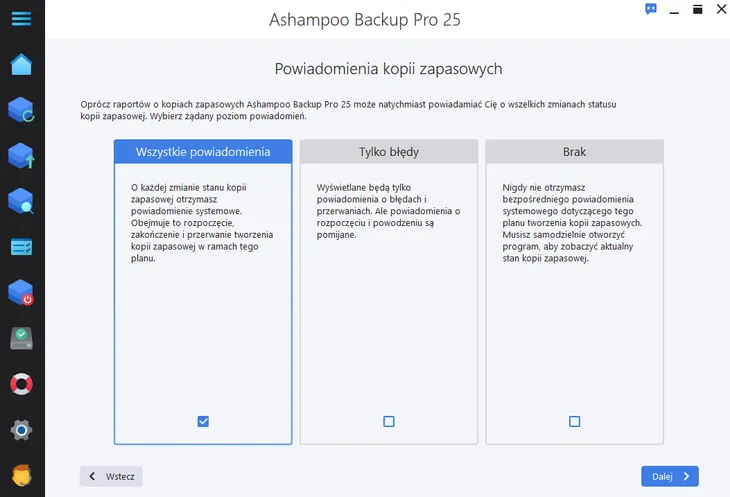
Task: Open browse backup cube with magnifier icon
Action: click(x=21, y=201)
